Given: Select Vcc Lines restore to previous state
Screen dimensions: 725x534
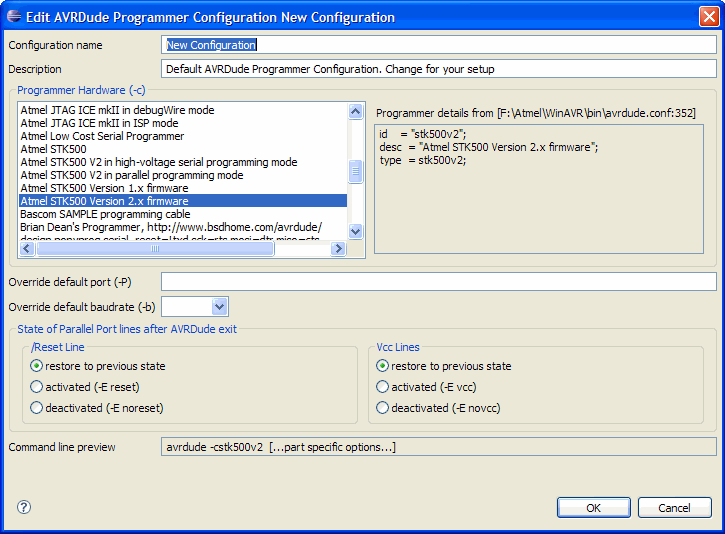Looking at the screenshot, I should pyautogui.click(x=382, y=366).
